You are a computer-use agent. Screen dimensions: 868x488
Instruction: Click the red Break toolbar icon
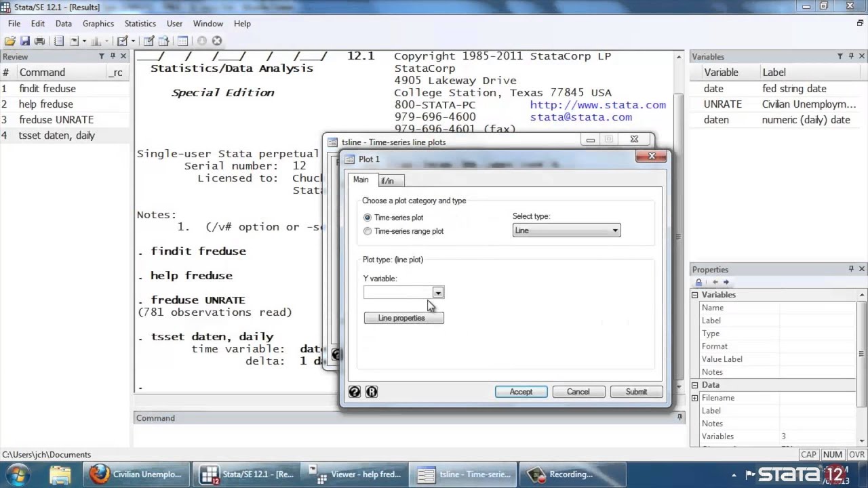coord(217,41)
